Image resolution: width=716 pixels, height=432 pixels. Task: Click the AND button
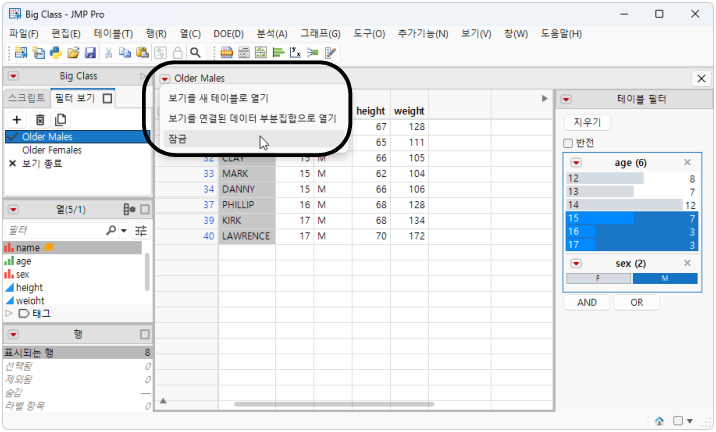pyautogui.click(x=587, y=302)
